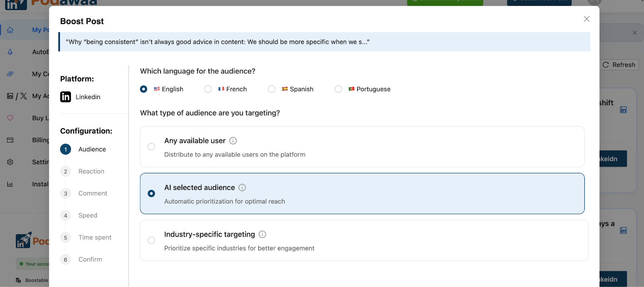644x287 pixels.
Task: Click LinkedIn icon on the 'shift' post card
Action: (x=623, y=110)
